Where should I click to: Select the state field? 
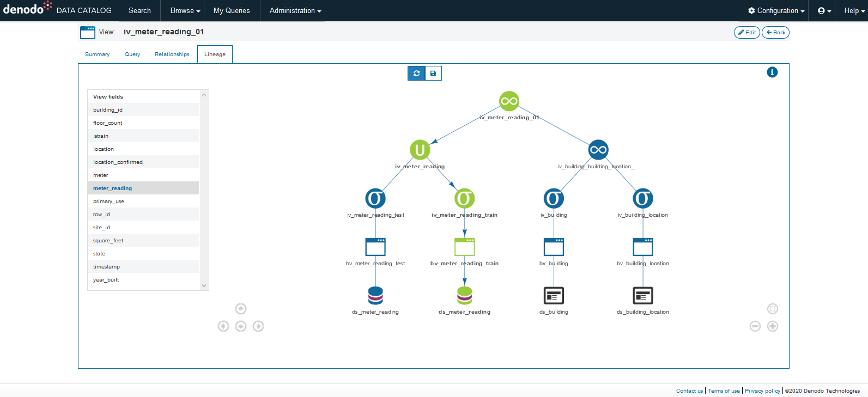coord(143,253)
